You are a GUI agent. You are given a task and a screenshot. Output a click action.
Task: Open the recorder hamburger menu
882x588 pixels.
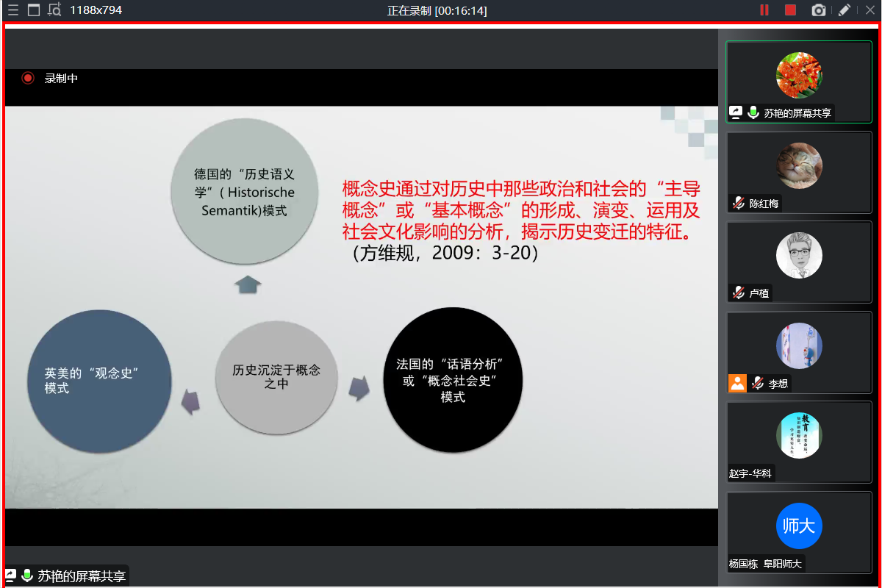click(x=12, y=10)
